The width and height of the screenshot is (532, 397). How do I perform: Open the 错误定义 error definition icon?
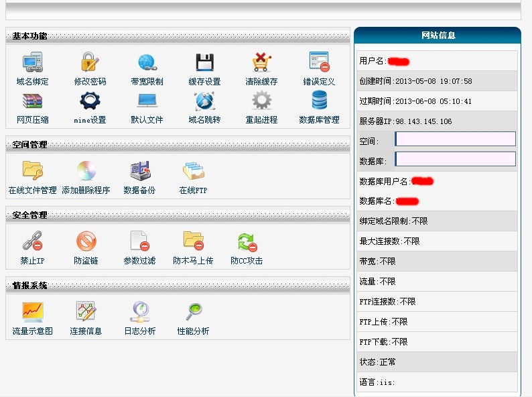click(319, 62)
